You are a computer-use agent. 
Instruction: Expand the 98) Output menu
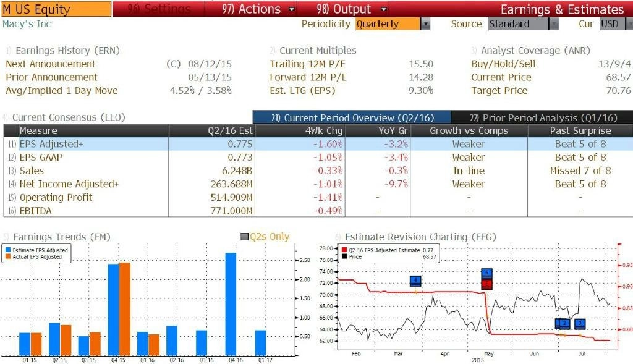[x=351, y=9]
